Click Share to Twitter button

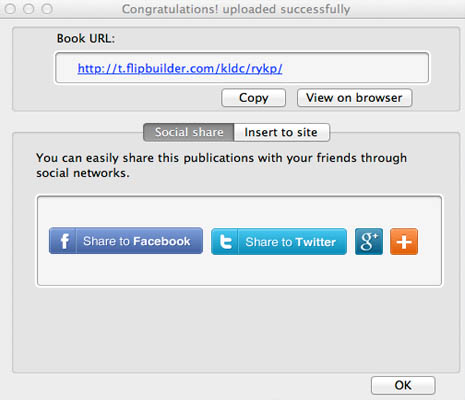279,241
